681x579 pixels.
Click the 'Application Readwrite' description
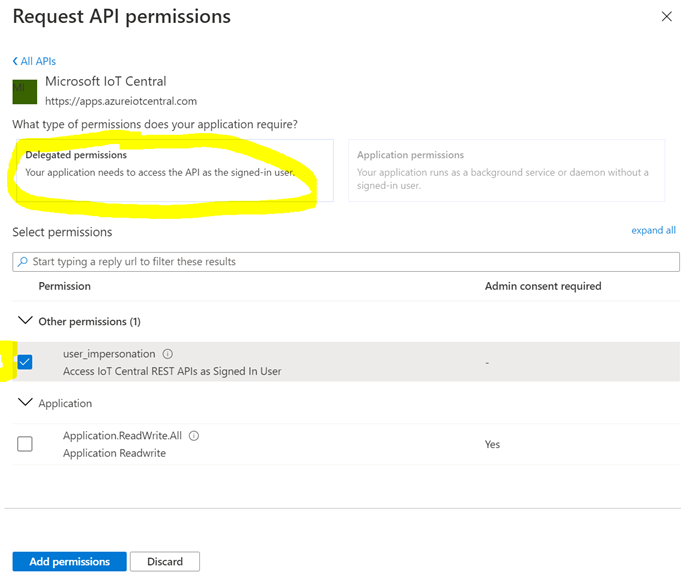coord(114,453)
